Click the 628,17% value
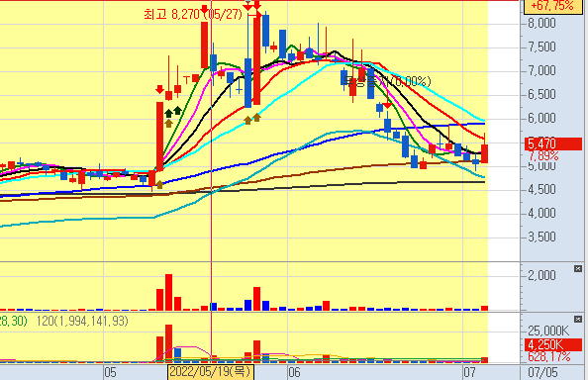 coord(548,356)
